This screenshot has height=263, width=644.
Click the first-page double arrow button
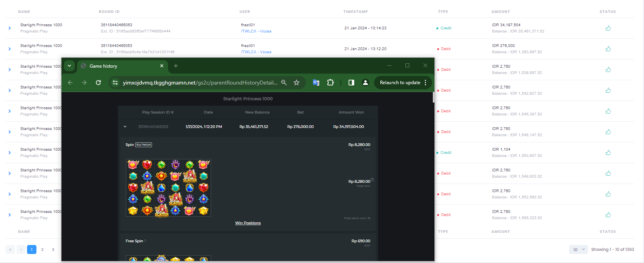click(10, 249)
